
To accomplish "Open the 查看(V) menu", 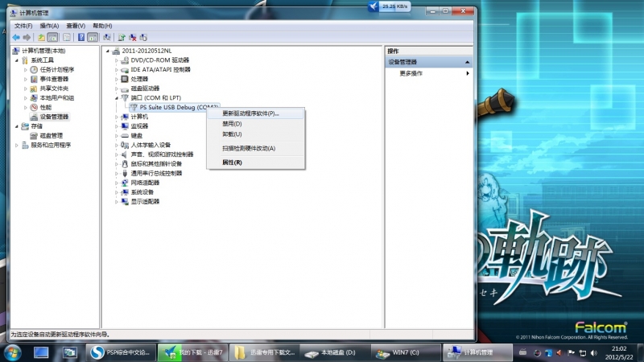I will coord(76,26).
